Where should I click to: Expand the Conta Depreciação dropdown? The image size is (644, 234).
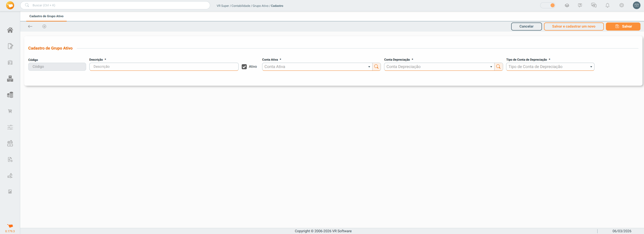(491, 67)
